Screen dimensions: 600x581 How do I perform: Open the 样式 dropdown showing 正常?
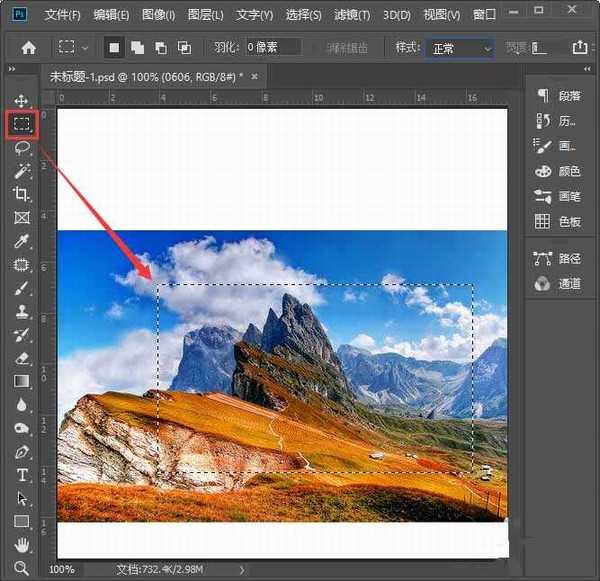[460, 48]
